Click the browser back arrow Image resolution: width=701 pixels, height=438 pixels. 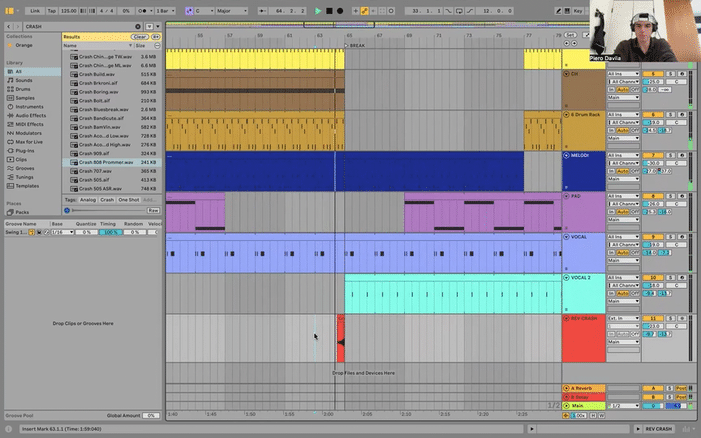click(8, 26)
